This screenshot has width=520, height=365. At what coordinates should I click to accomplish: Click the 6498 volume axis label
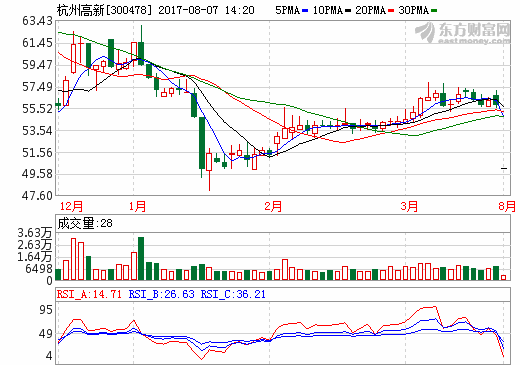point(39,269)
